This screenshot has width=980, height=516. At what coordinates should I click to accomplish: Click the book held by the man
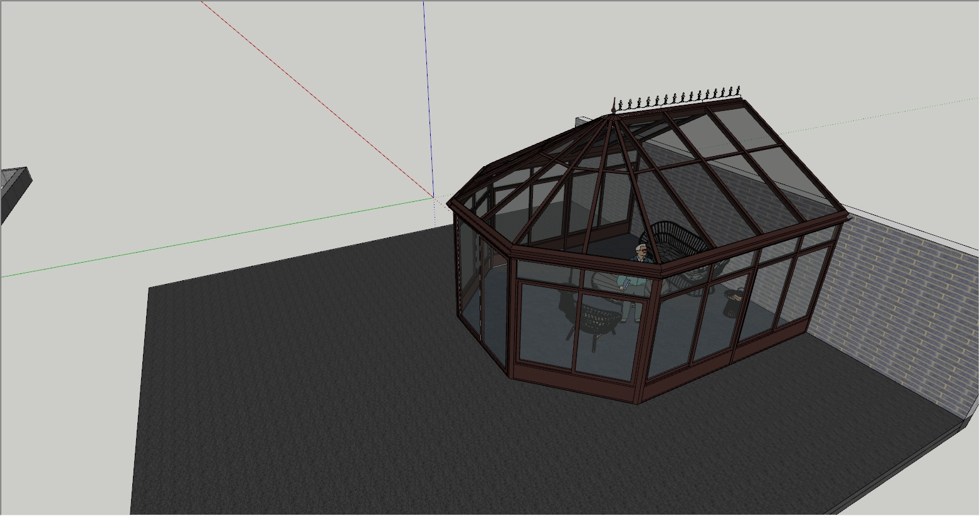point(625,285)
